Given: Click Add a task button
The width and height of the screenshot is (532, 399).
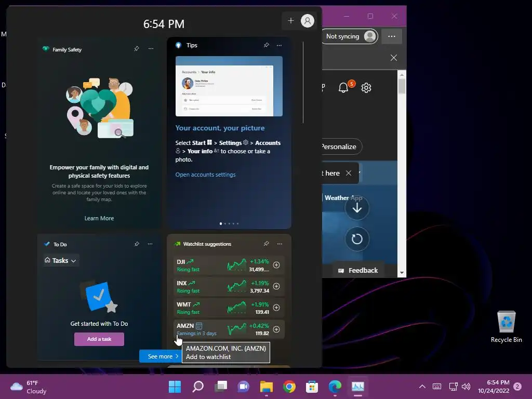Looking at the screenshot, I should pyautogui.click(x=99, y=339).
